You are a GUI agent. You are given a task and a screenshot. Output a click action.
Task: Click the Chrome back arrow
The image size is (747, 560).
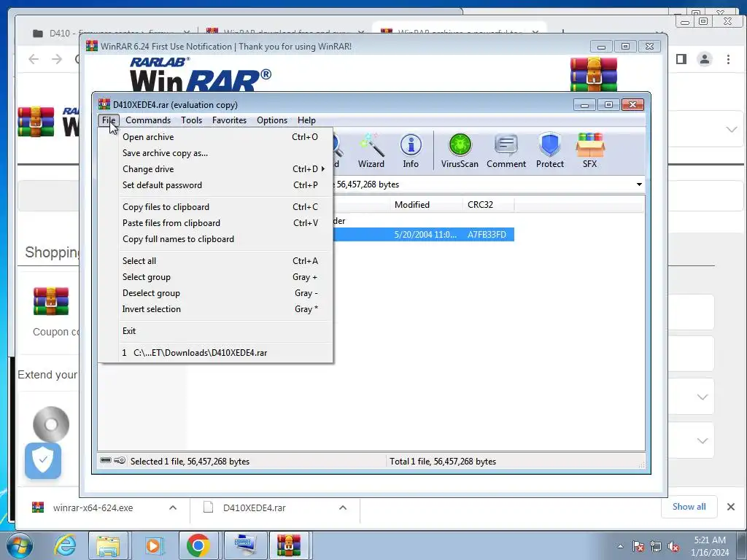coord(34,59)
